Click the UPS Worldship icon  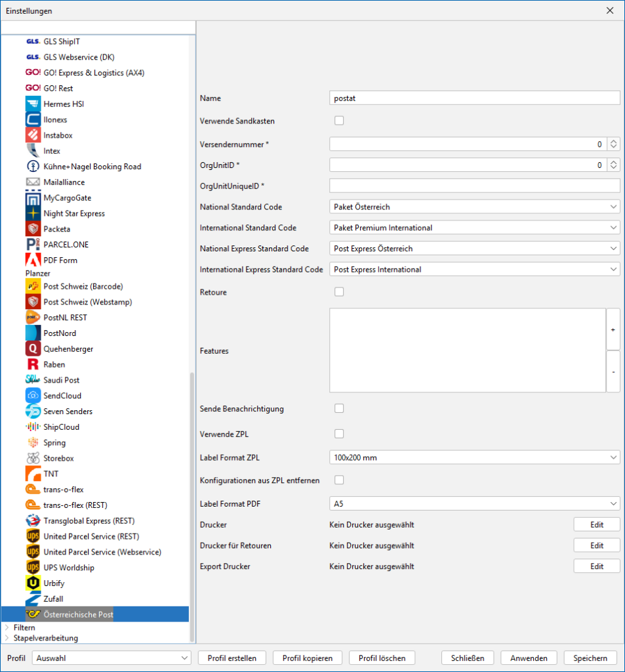pos(33,568)
